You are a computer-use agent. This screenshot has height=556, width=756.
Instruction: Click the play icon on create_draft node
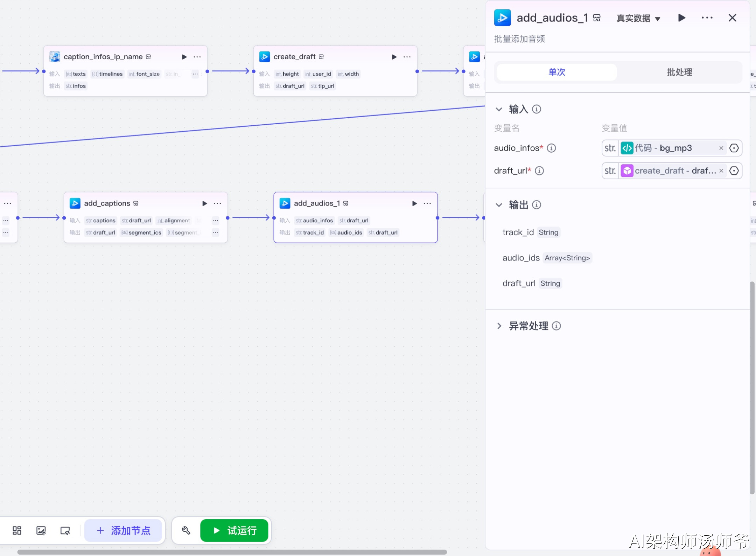[x=394, y=57]
